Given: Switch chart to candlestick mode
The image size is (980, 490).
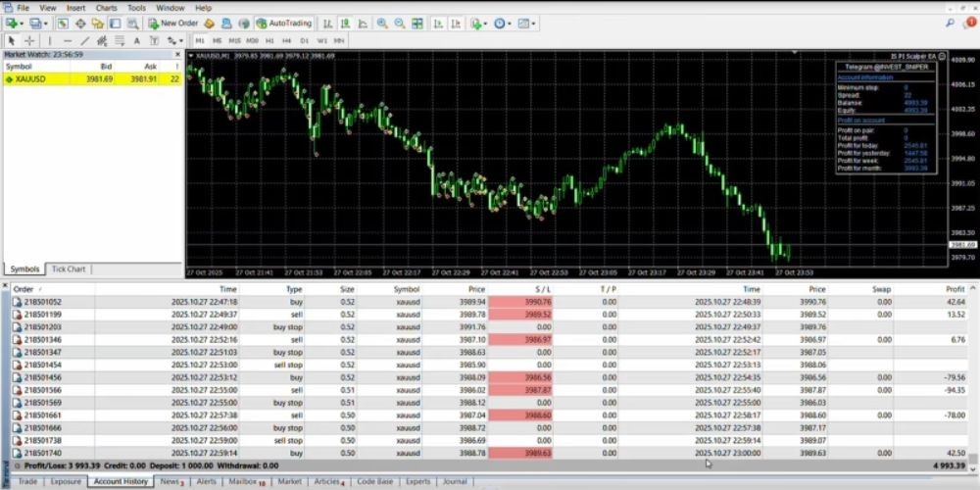Looking at the screenshot, I should pos(345,23).
